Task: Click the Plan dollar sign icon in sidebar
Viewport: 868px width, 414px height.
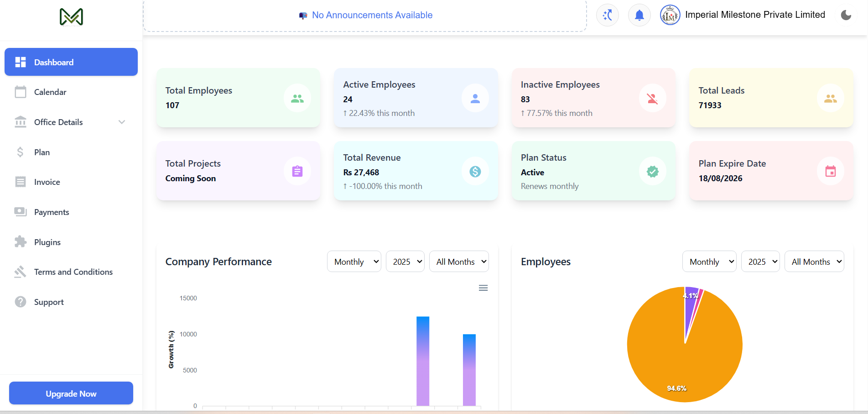Action: click(21, 152)
